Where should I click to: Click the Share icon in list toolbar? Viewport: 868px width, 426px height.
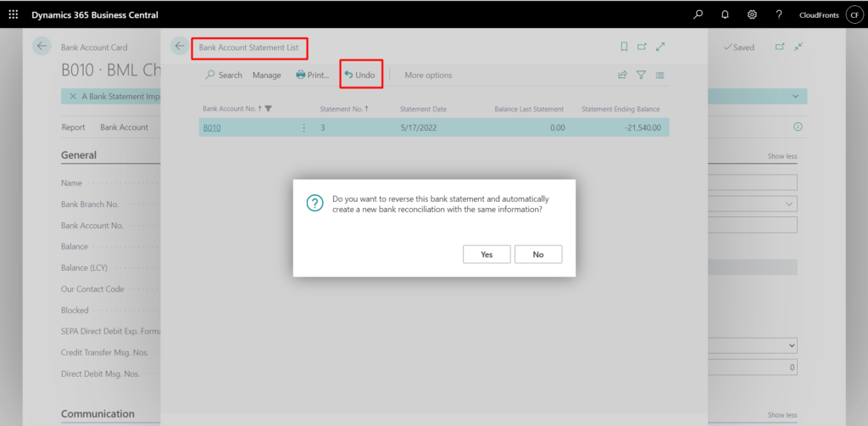click(x=623, y=75)
